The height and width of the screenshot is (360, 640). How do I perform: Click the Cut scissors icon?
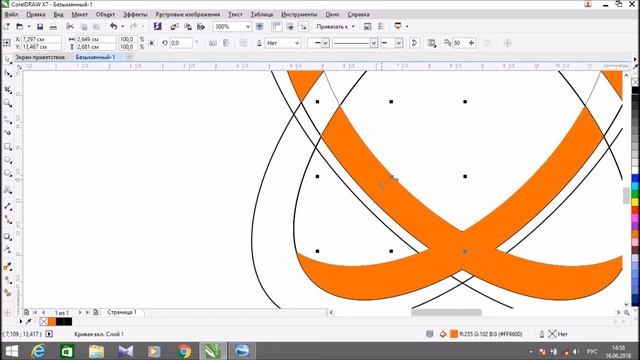pos(70,27)
